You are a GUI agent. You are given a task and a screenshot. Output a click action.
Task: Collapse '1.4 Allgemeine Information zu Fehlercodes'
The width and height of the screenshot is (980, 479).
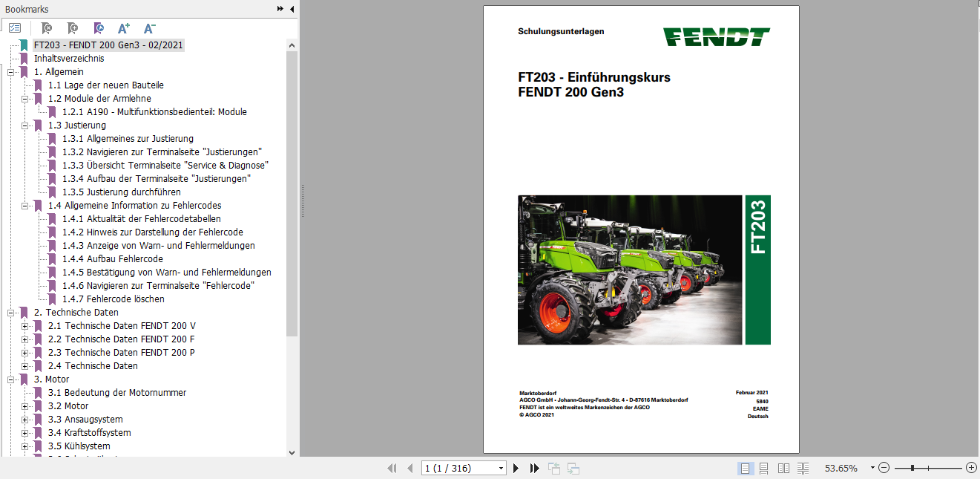pos(24,206)
